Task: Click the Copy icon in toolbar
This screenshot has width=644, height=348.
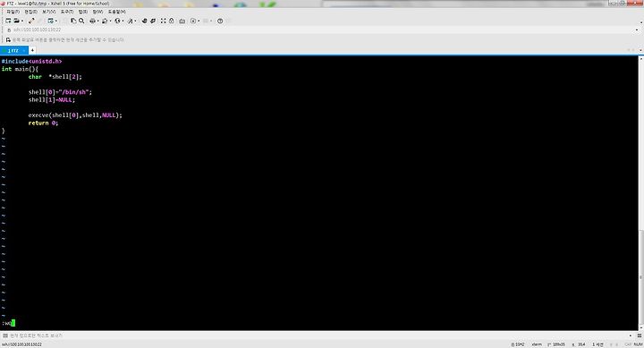Action: pos(73,21)
